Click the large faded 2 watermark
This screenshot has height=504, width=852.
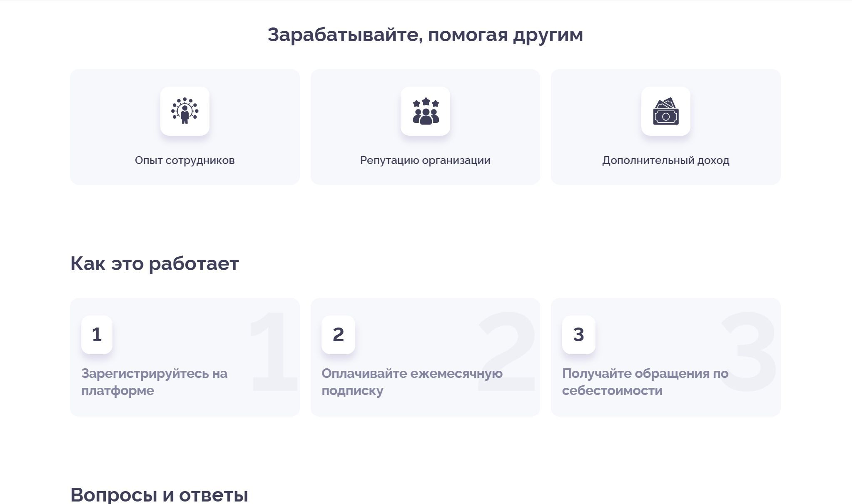[x=508, y=352]
